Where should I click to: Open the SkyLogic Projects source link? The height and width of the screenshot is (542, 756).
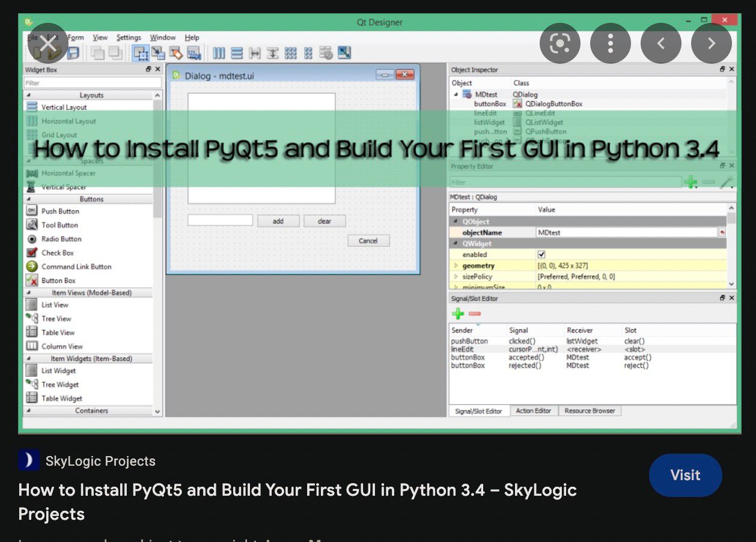click(87, 461)
